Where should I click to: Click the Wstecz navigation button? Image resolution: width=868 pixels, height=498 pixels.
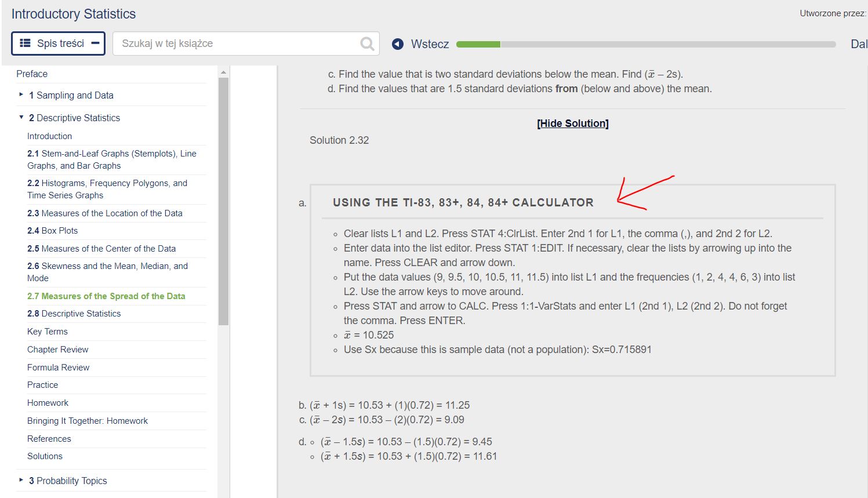coord(430,43)
